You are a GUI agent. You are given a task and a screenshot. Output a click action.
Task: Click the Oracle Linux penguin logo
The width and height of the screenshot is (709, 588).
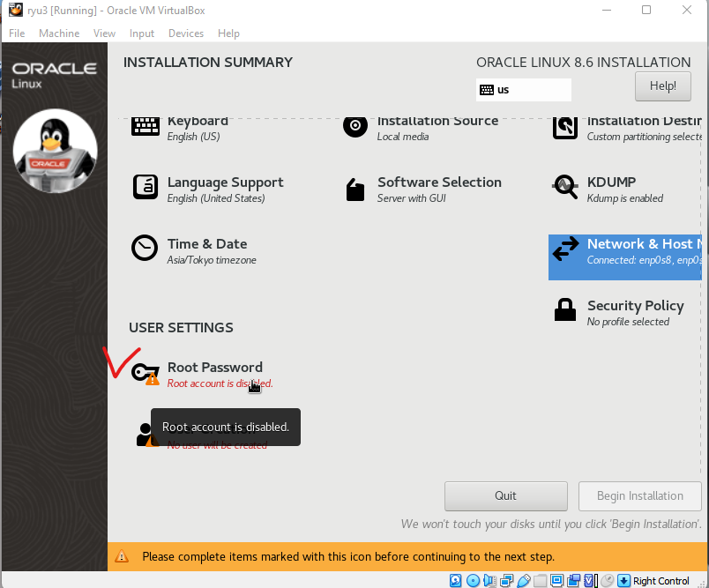click(56, 151)
